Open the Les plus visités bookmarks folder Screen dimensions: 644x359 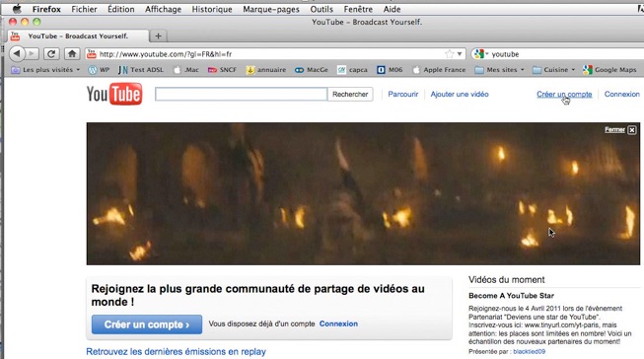point(45,70)
